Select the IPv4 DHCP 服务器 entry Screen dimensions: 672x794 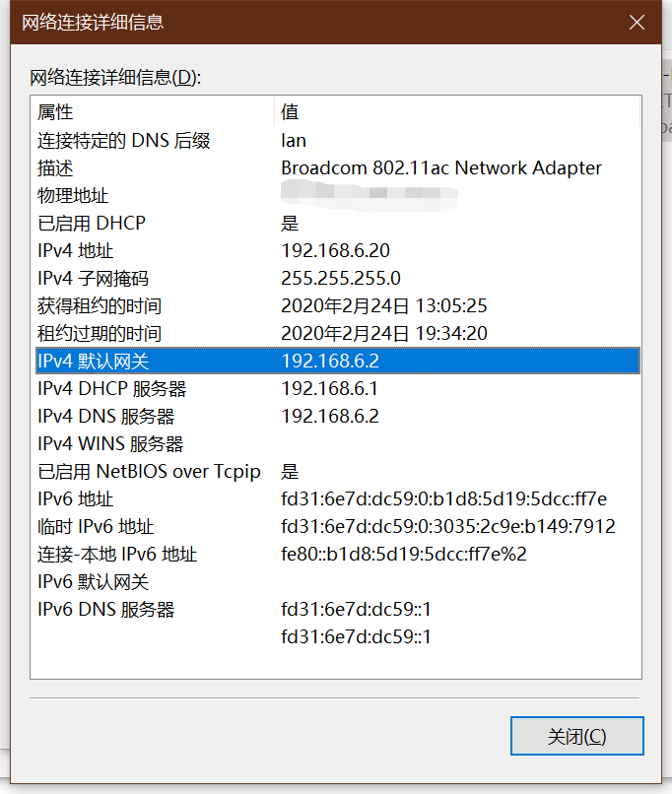coord(197,388)
